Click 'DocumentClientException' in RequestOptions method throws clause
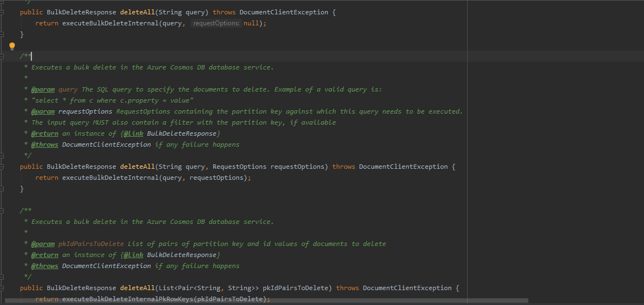Screen dimensions: 644x305 403,167
